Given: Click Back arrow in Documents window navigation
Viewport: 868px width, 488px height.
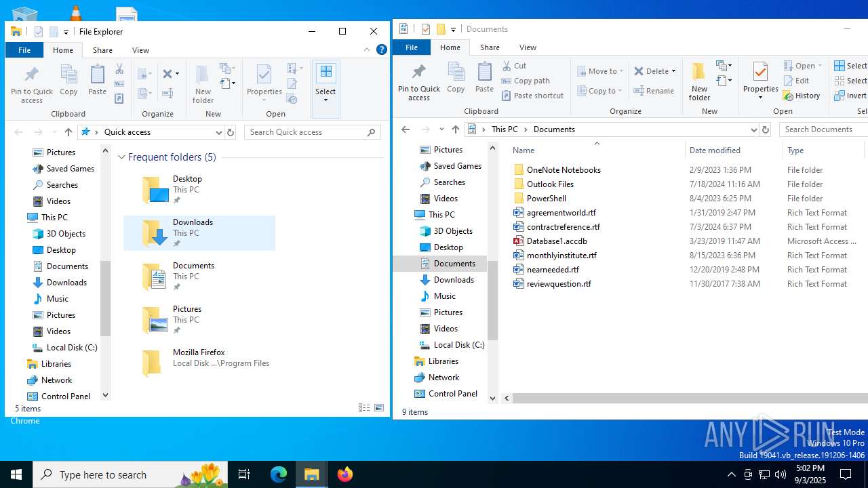Looking at the screenshot, I should (x=406, y=129).
